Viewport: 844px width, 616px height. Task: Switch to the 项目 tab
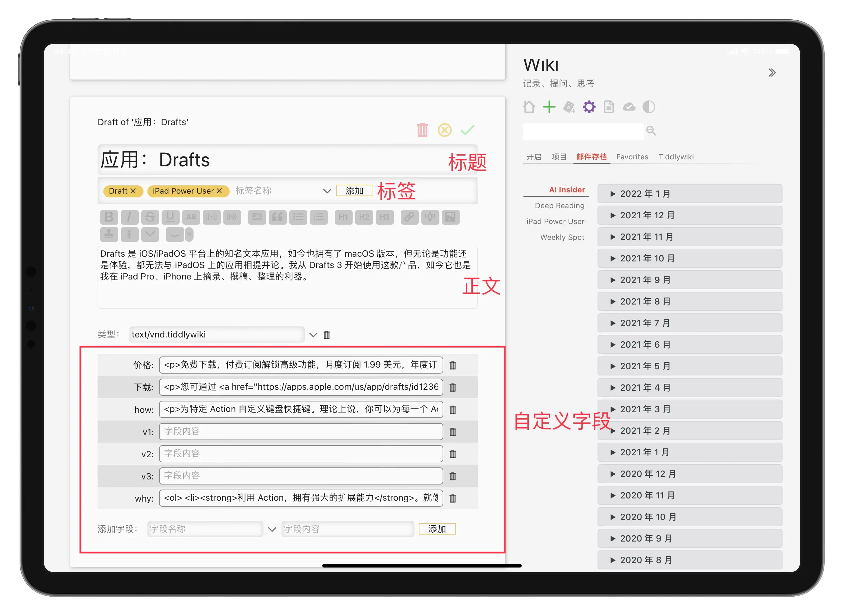(x=559, y=157)
